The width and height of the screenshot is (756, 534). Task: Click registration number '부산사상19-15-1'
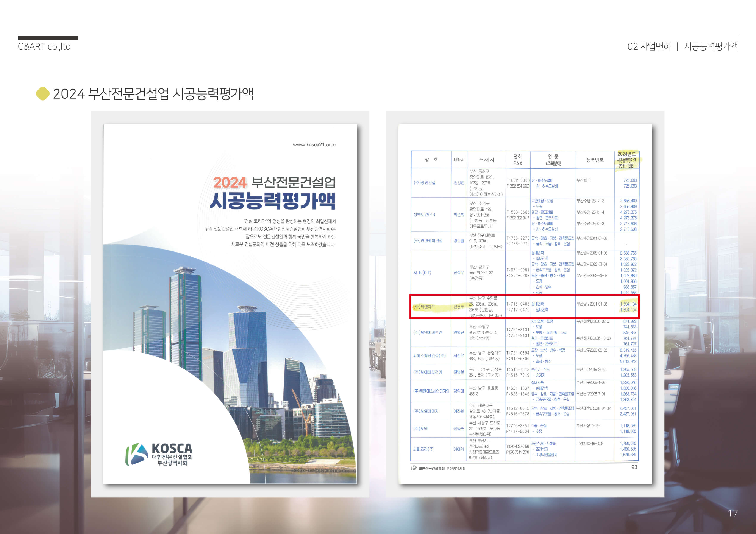tap(589, 426)
